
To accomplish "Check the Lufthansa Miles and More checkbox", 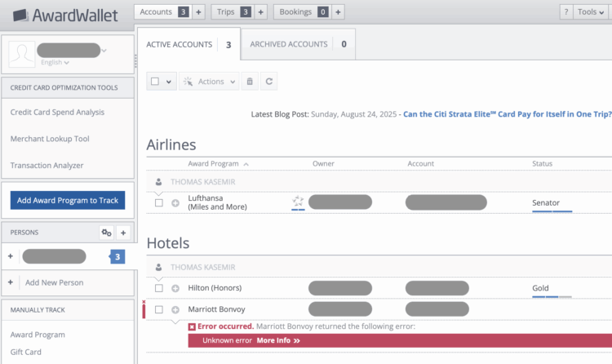I will [x=159, y=202].
